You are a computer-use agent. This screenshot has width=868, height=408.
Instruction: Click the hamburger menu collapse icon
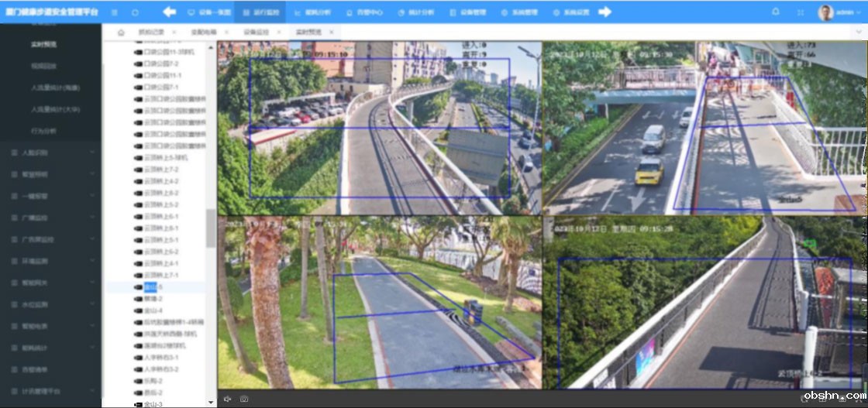[x=115, y=12]
